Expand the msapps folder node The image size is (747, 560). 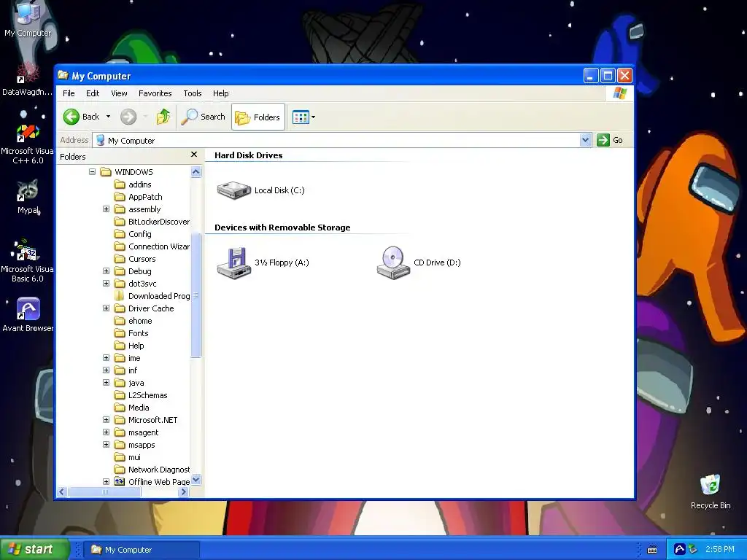(107, 444)
